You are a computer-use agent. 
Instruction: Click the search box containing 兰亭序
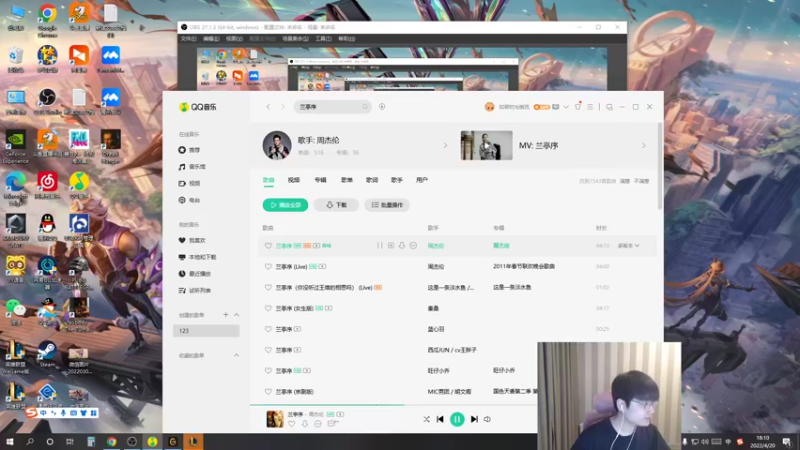pos(332,107)
